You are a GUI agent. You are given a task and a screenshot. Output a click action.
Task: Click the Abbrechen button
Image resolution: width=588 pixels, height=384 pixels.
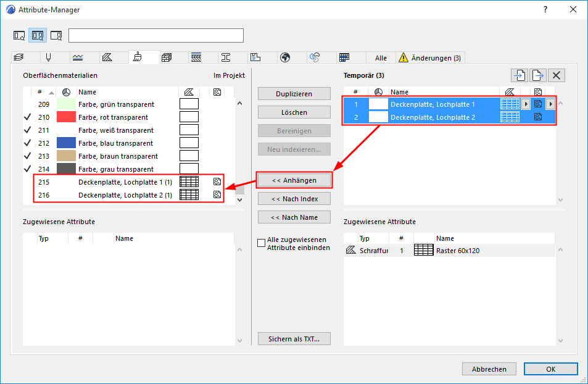pyautogui.click(x=489, y=369)
